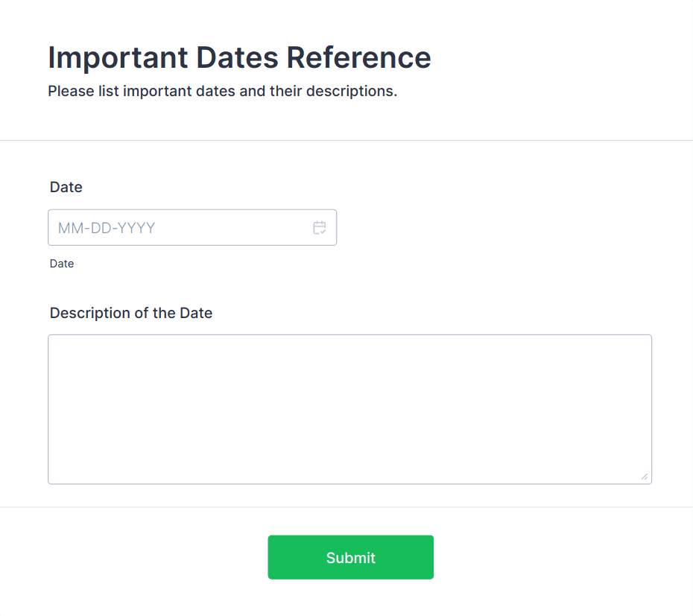Viewport: 693px width, 616px height.
Task: Click the small "Date" sublabel under the input
Action: coord(62,264)
